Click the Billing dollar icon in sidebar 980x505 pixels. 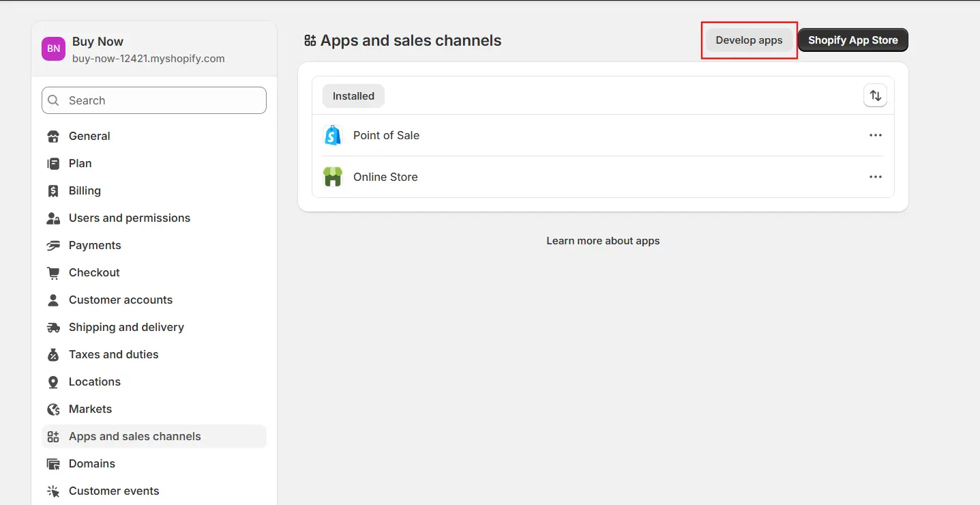[x=53, y=191]
